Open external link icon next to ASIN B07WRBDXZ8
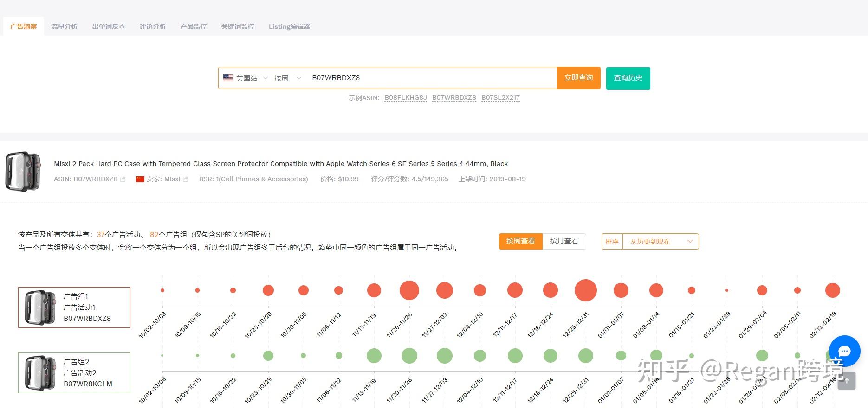868x410 pixels. tap(123, 179)
